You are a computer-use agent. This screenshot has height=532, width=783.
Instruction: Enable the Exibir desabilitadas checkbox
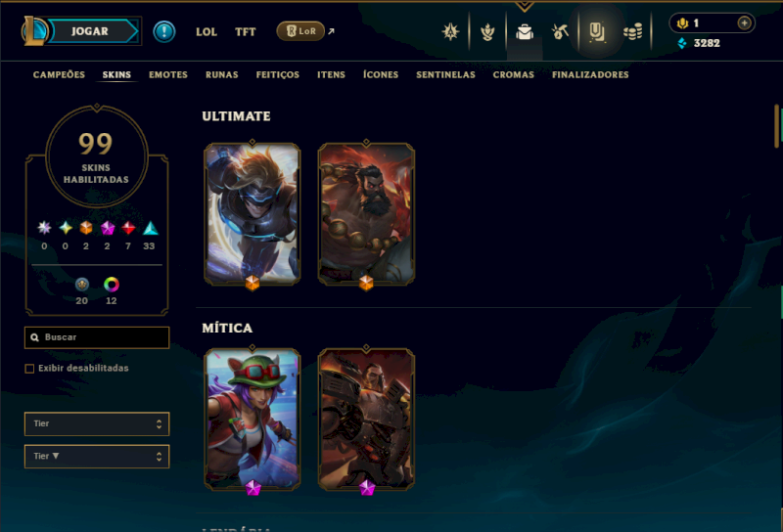[x=29, y=369]
